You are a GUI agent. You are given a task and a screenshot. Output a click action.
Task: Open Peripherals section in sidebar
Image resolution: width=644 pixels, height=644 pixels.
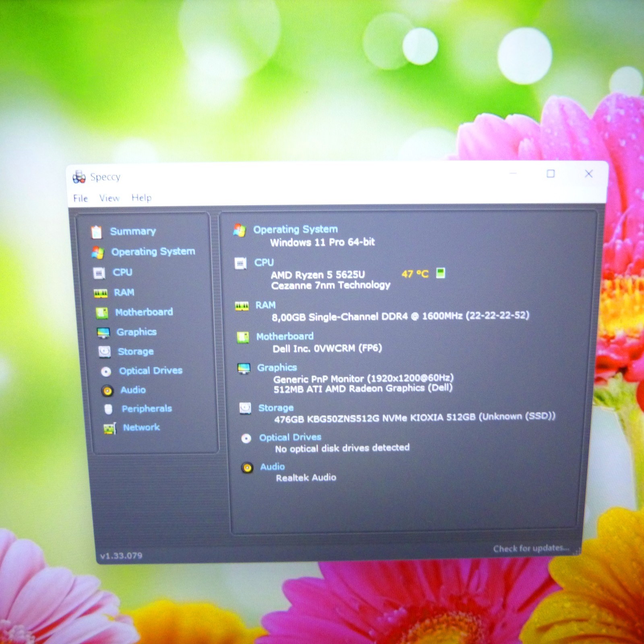[147, 409]
